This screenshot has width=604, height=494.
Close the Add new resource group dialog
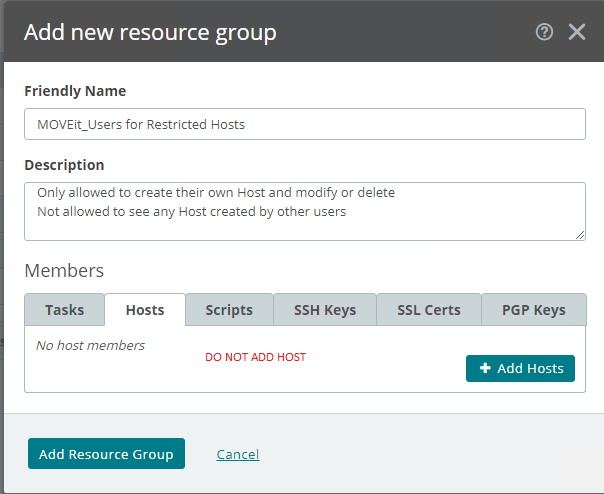(x=577, y=32)
